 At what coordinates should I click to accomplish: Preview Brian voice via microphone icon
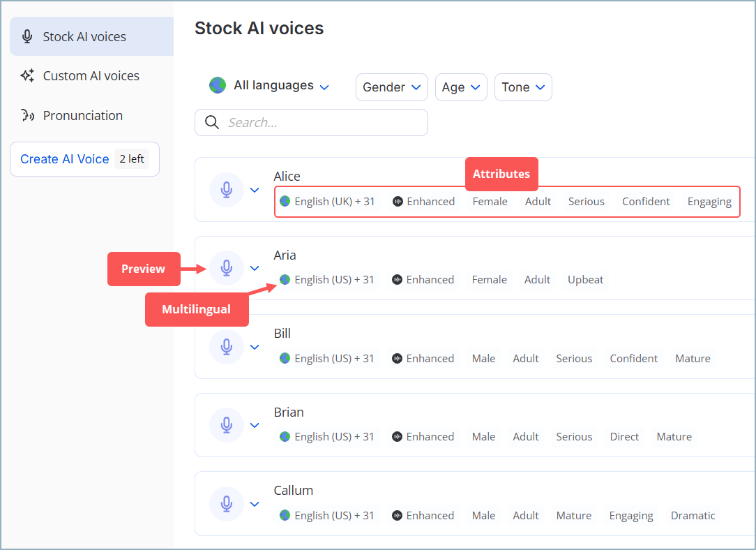click(227, 425)
